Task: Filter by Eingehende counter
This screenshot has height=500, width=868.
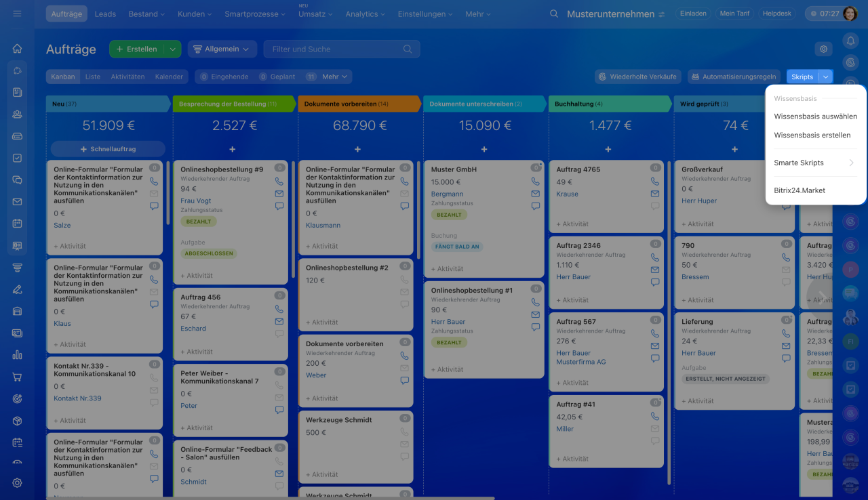Action: point(225,77)
